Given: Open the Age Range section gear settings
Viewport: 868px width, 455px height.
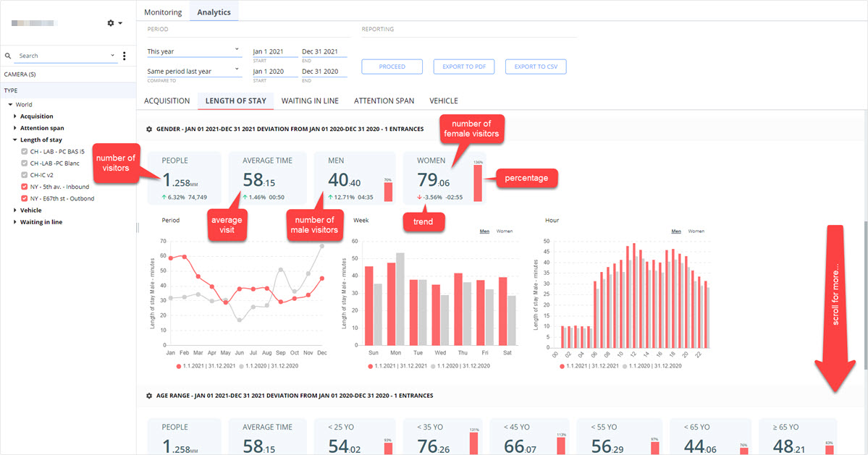Looking at the screenshot, I should click(149, 396).
